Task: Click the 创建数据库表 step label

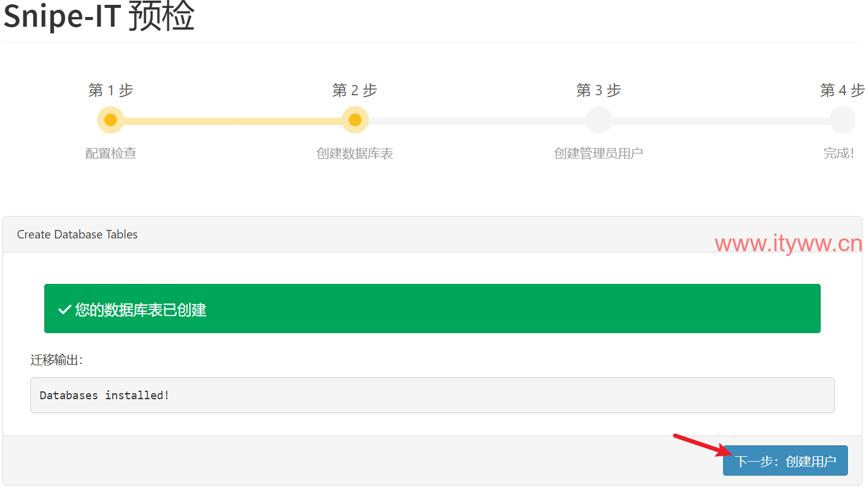Action: point(355,153)
